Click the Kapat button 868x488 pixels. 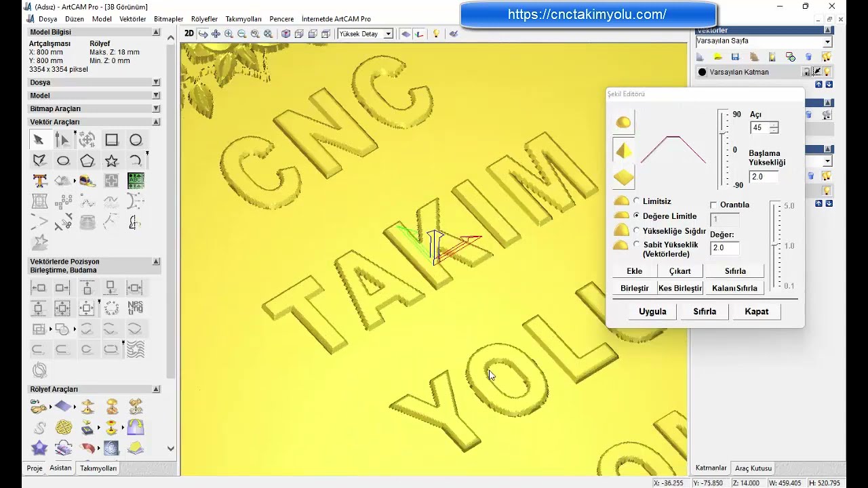click(x=756, y=312)
